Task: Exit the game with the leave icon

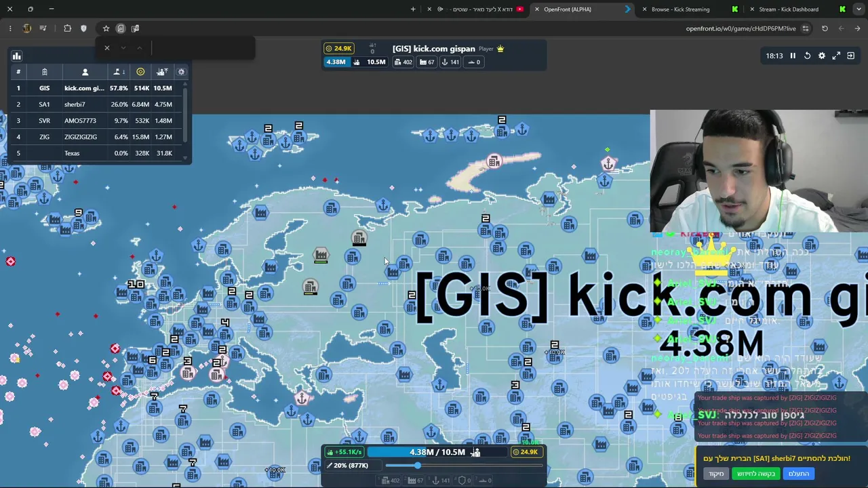Action: 851,56
